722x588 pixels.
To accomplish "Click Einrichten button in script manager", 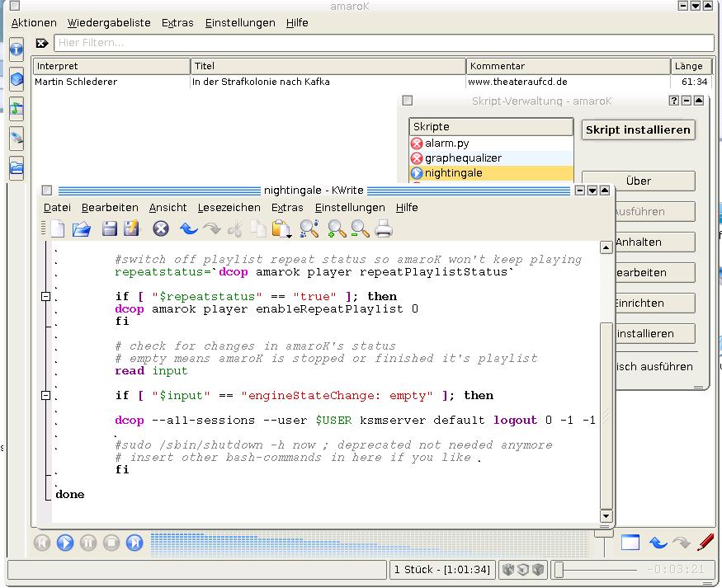I will tap(655, 303).
